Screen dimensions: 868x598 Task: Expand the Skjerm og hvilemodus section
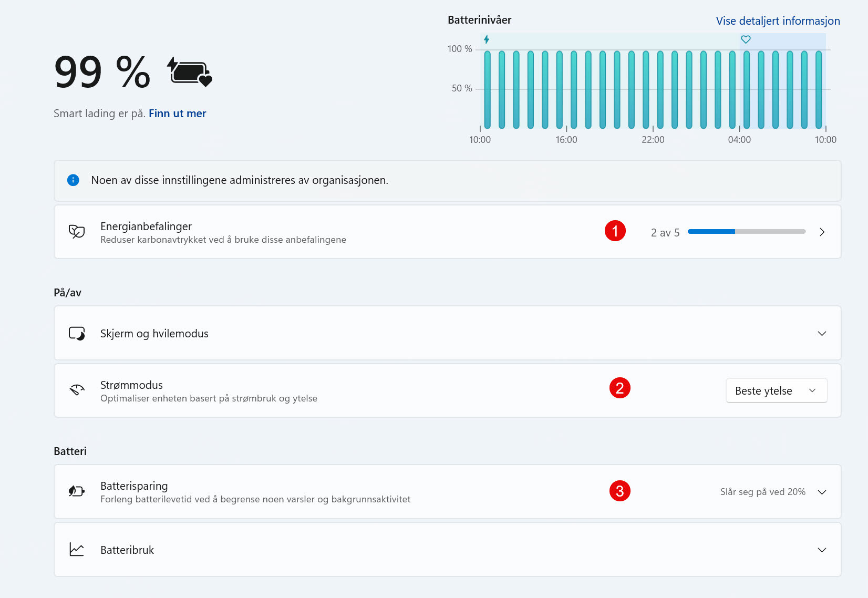[x=822, y=334]
